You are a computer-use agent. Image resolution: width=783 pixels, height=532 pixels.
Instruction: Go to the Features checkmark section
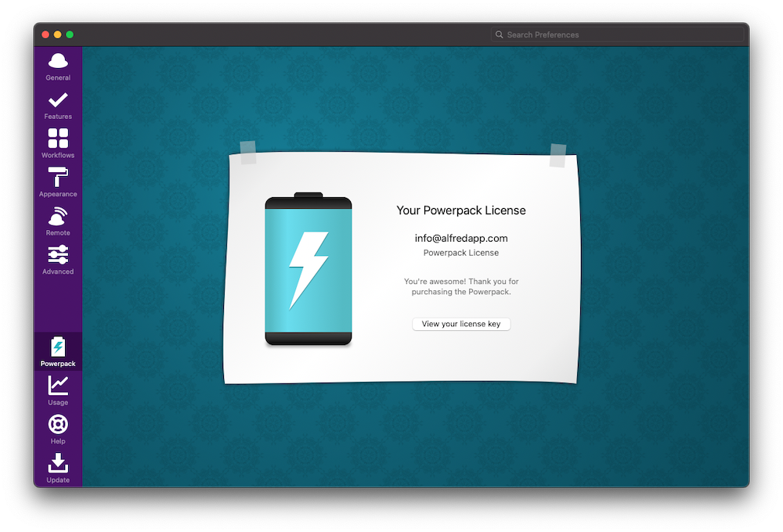[58, 101]
